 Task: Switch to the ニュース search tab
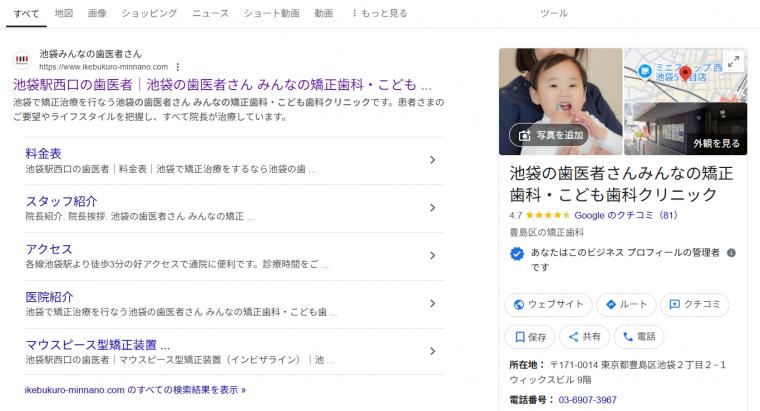[210, 13]
